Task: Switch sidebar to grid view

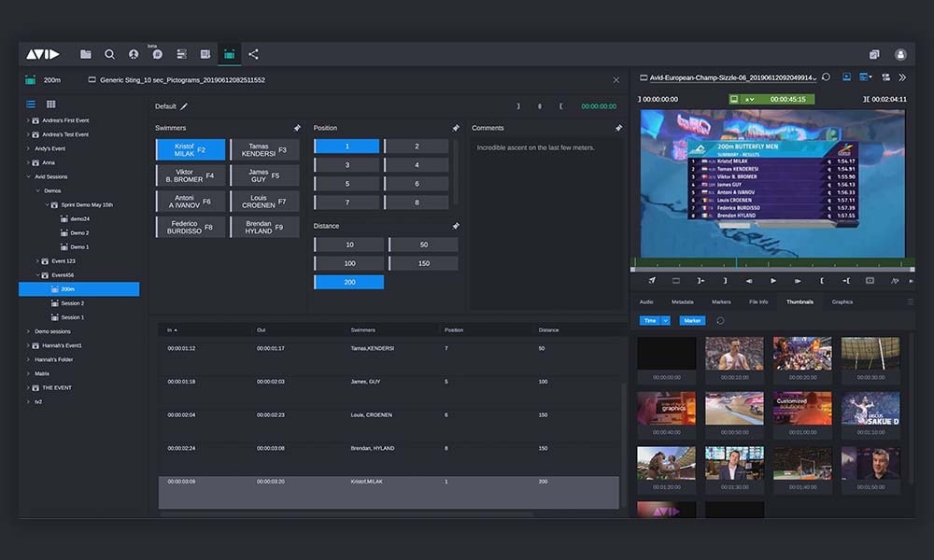Action: (51, 105)
